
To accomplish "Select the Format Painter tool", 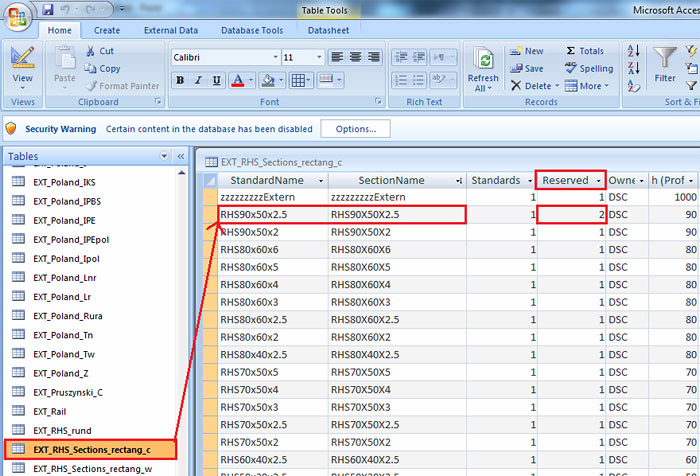I will pyautogui.click(x=122, y=86).
